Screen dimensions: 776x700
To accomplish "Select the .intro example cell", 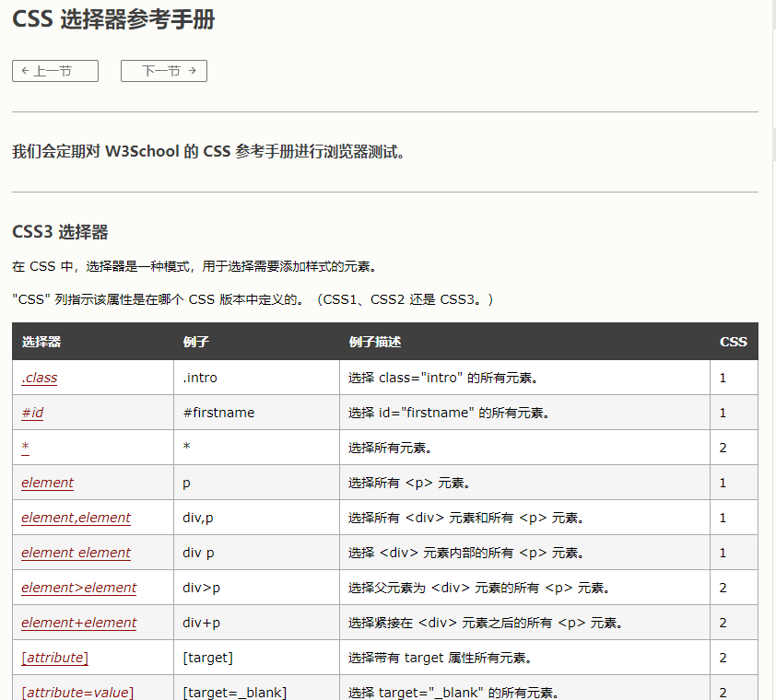I will coord(256,378).
